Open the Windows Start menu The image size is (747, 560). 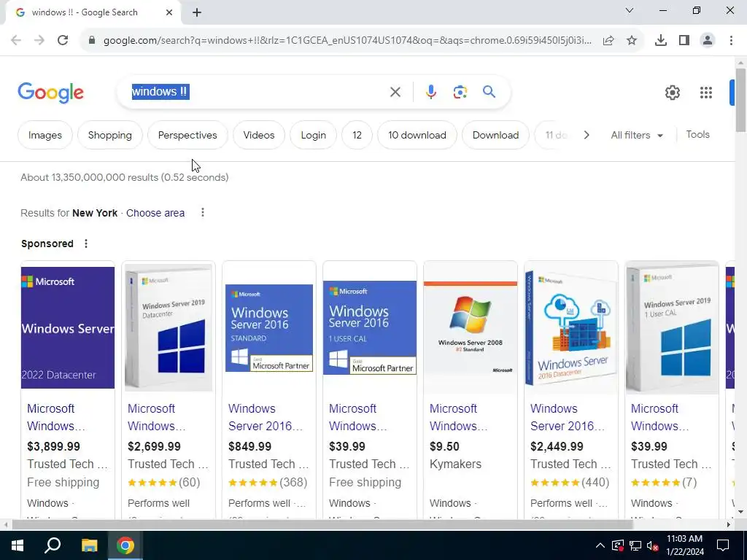(x=18, y=545)
